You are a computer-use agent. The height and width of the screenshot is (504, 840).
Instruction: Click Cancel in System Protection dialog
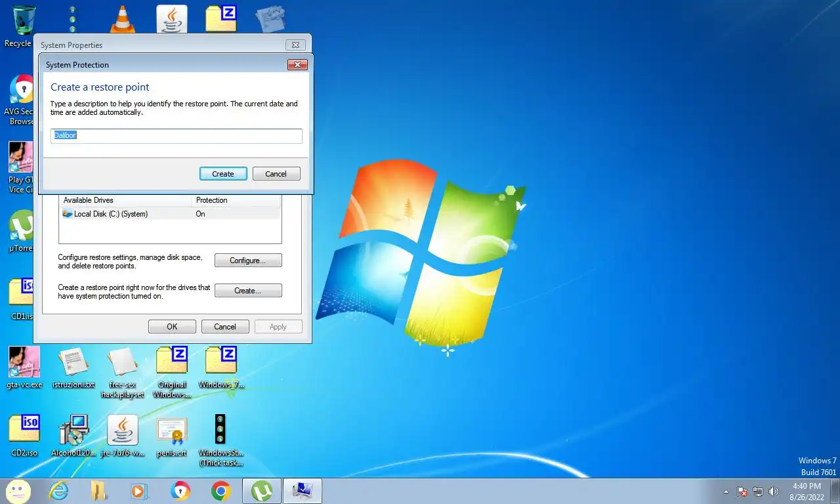coord(276,174)
